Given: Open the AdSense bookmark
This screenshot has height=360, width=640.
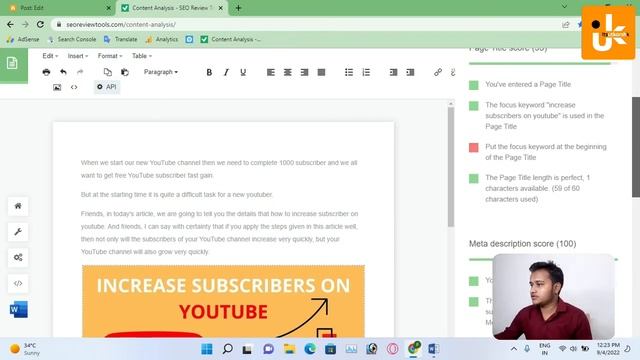Looking at the screenshot, I should pyautogui.click(x=23, y=39).
